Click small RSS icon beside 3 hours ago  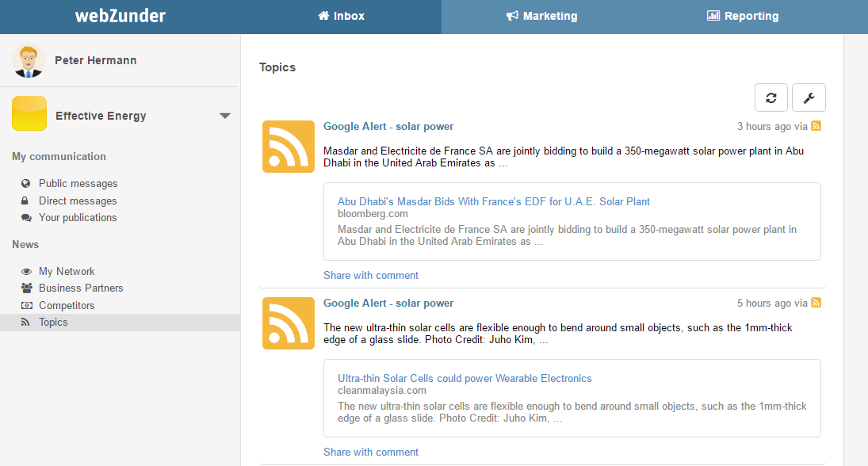816,126
